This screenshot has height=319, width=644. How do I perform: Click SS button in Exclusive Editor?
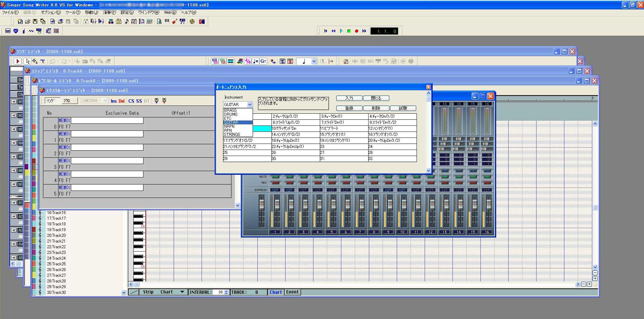[x=139, y=101]
